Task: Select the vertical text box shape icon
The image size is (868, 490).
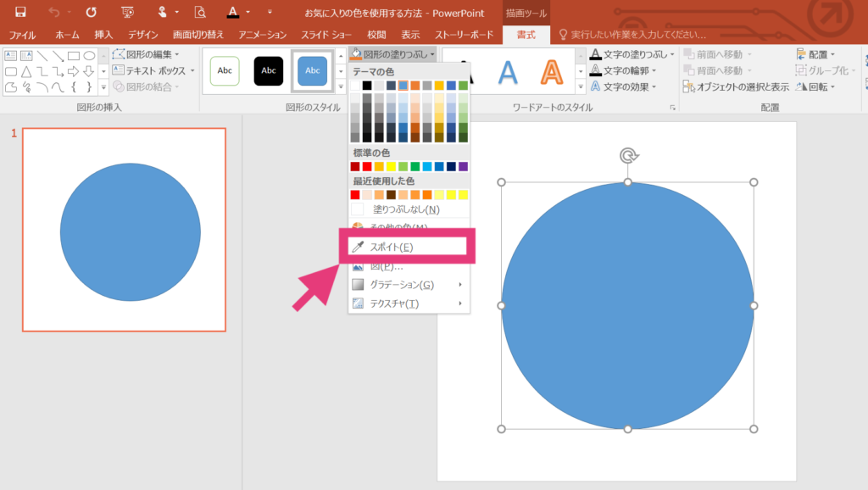Action: click(26, 56)
